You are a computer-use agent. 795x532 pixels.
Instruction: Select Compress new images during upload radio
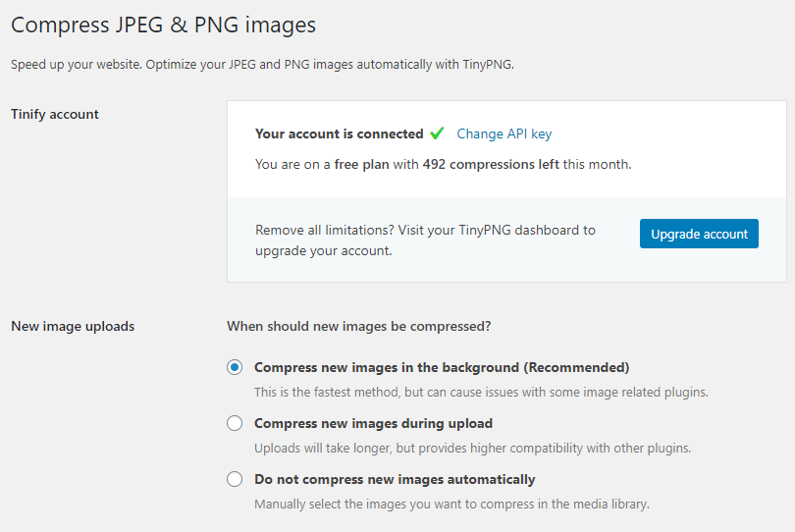tap(235, 423)
